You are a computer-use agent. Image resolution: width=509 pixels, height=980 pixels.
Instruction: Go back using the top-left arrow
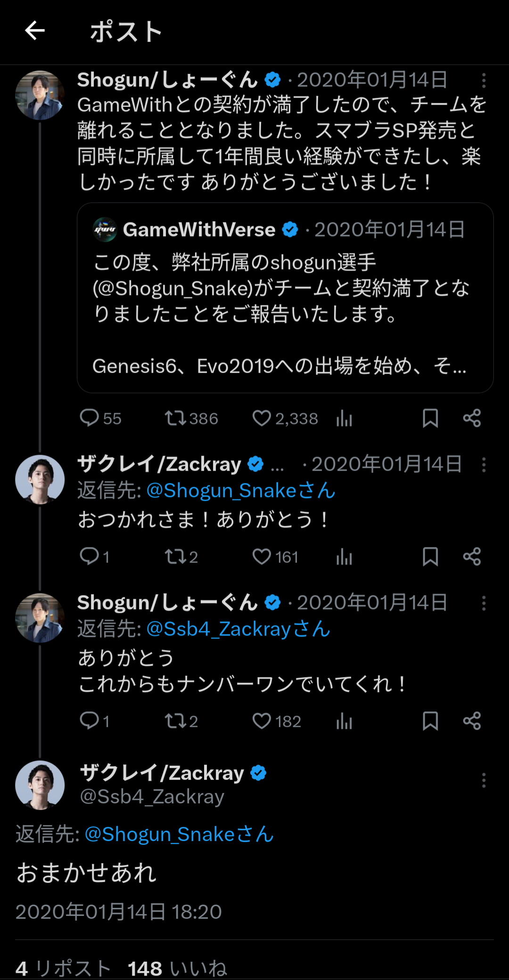(35, 31)
